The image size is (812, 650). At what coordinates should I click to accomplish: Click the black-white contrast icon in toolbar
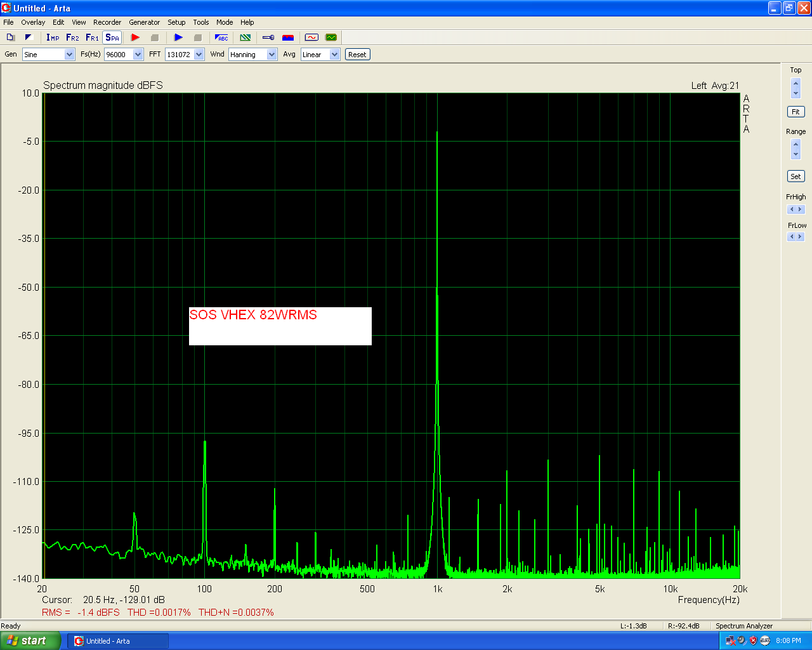[x=29, y=37]
